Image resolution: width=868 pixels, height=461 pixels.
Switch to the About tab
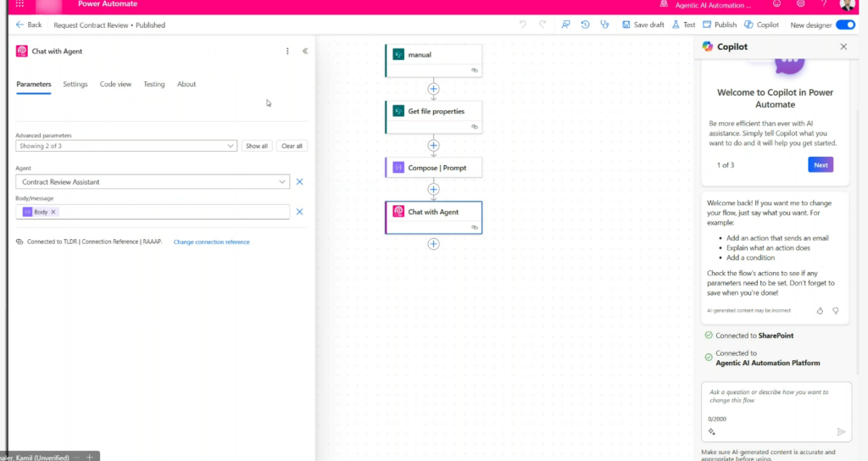[186, 84]
